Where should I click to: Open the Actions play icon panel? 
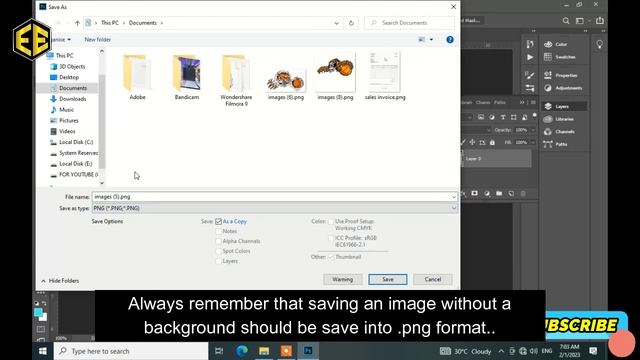[x=530, y=57]
